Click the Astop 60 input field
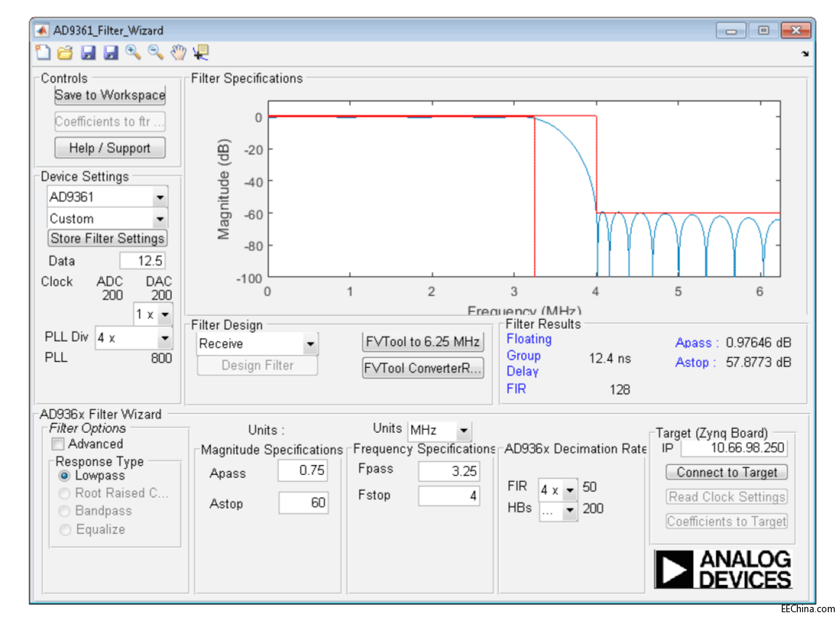Viewport: 840px width, 619px height. click(x=302, y=503)
